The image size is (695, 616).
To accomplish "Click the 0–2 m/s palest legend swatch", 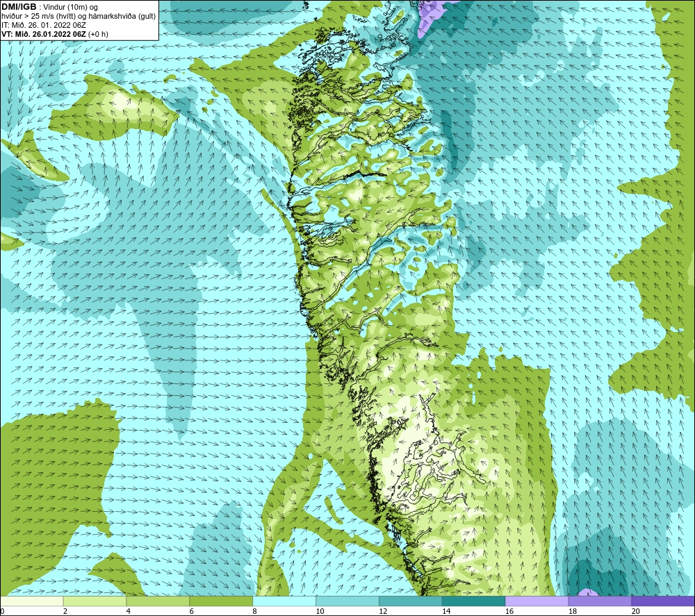I will point(31,601).
